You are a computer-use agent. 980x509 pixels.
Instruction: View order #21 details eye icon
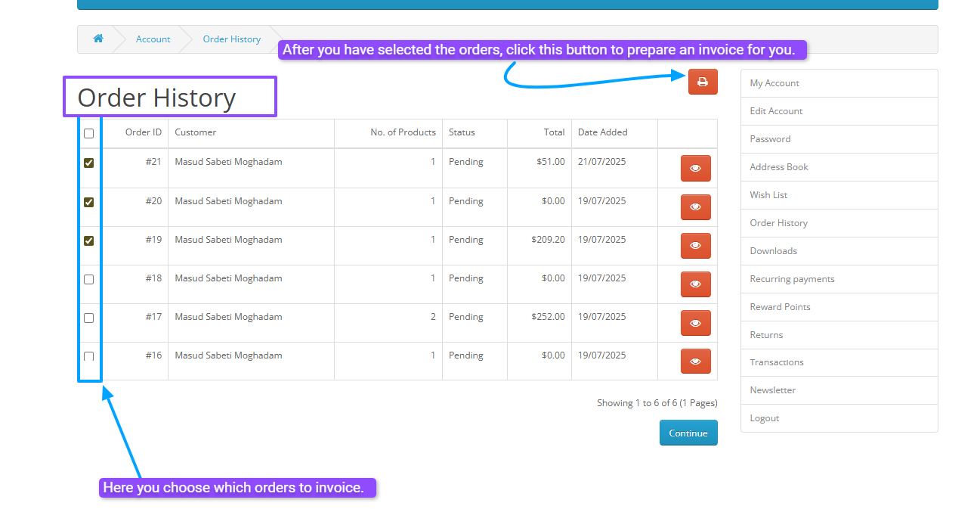695,169
